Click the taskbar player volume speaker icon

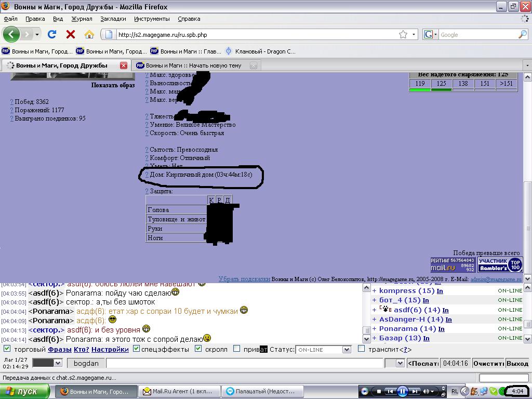click(426, 392)
